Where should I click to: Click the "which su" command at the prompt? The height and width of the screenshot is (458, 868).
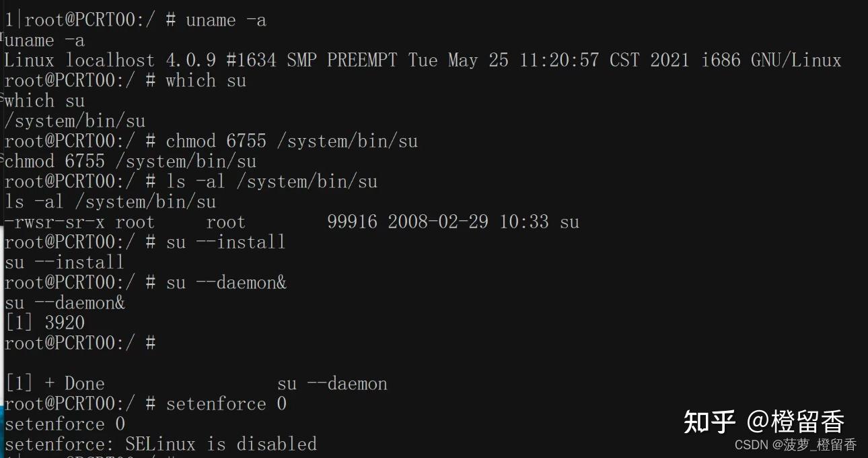(x=205, y=81)
